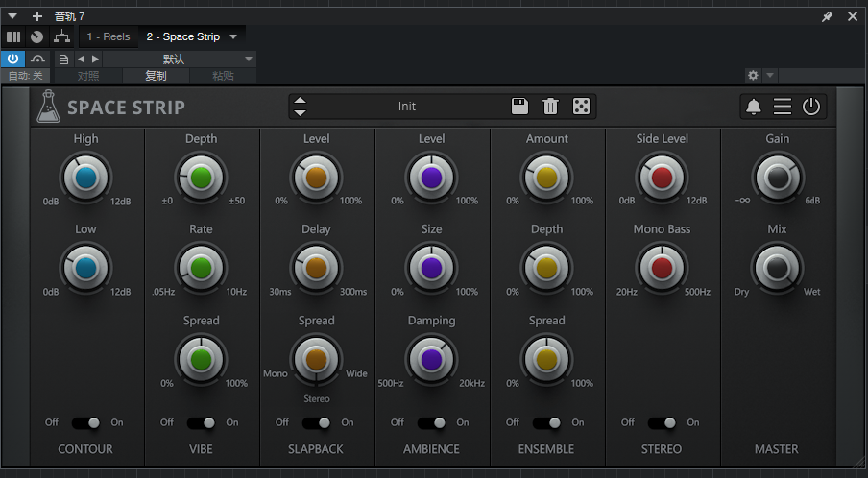Open the mixer channel view icon
This screenshot has width=868, height=478.
tap(13, 37)
